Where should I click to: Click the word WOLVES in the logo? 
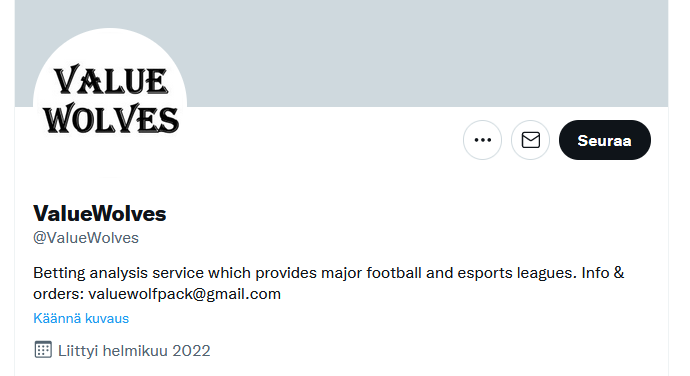pyautogui.click(x=111, y=119)
